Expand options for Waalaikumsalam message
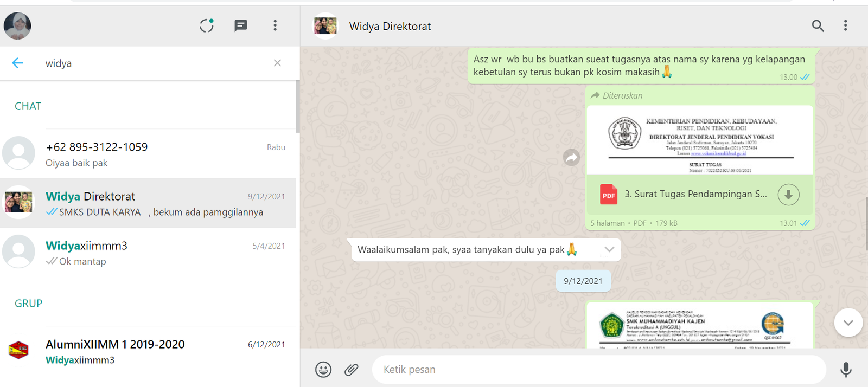 tap(609, 249)
